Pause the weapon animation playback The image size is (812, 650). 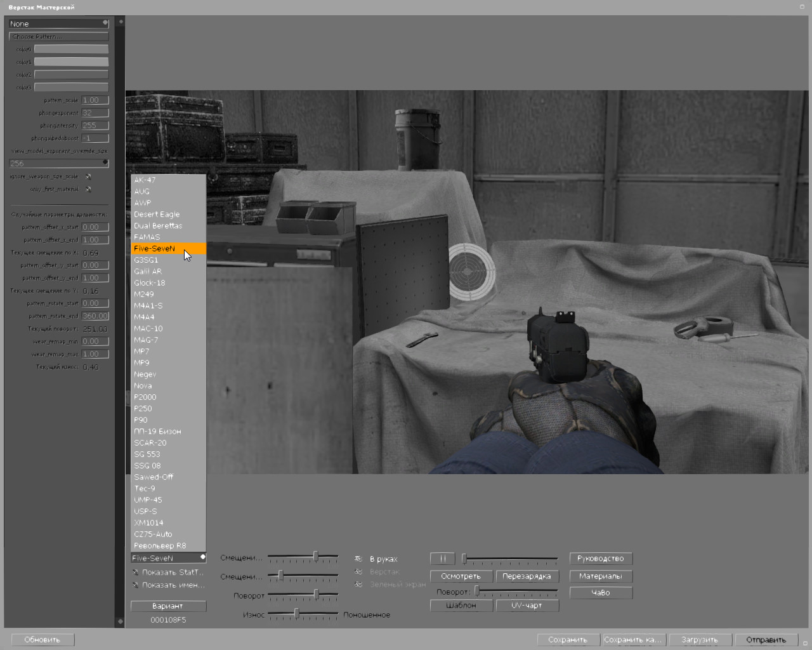tap(443, 559)
